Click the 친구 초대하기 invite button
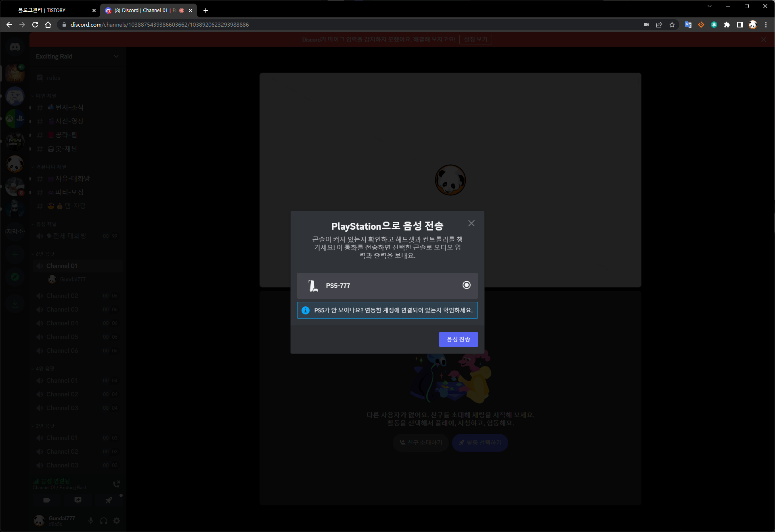775x532 pixels. (x=421, y=443)
